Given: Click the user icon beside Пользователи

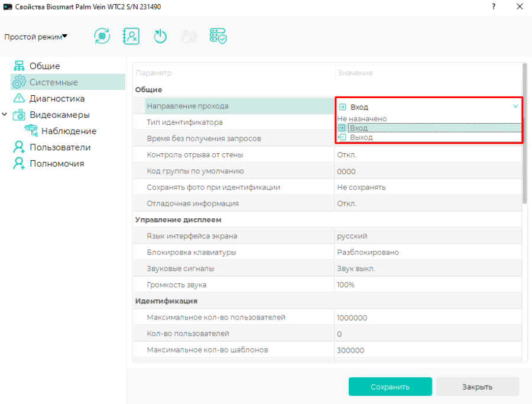Looking at the screenshot, I should (x=19, y=147).
